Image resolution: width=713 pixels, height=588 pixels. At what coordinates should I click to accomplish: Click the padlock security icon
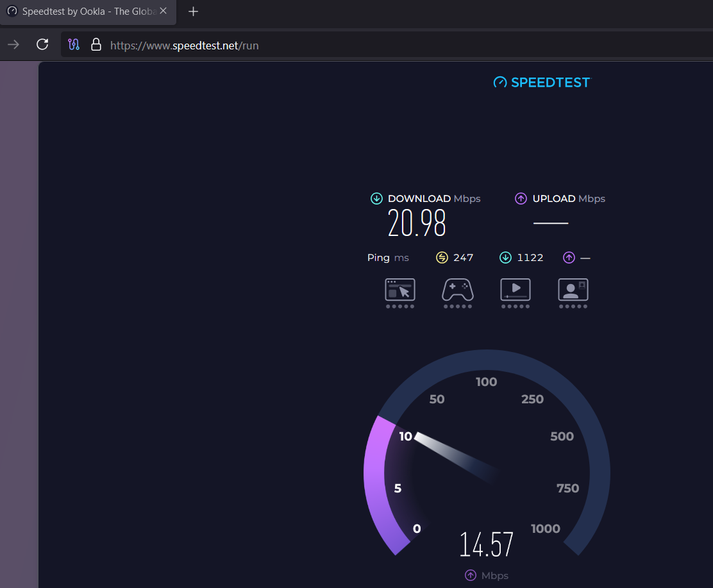point(96,45)
